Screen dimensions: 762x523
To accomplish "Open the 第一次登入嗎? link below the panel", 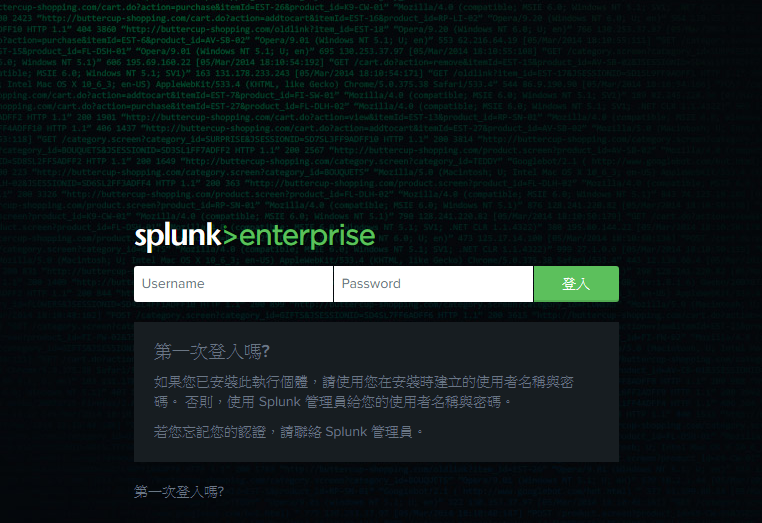I will tap(179, 492).
